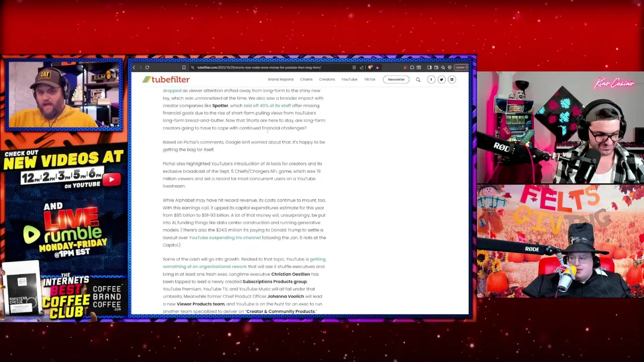Open site settings icon beside the URL

[x=192, y=67]
